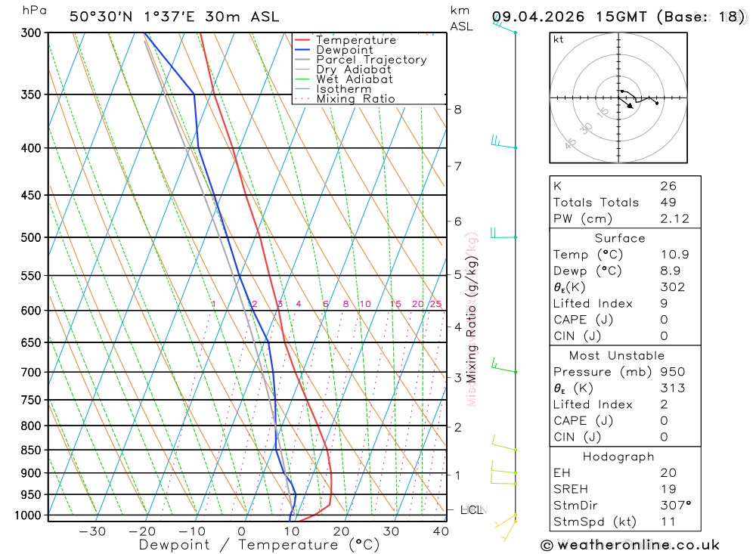Image resolution: width=756 pixels, height=554 pixels.
Task: Click the CAPE value under Surface
Action: [664, 320]
